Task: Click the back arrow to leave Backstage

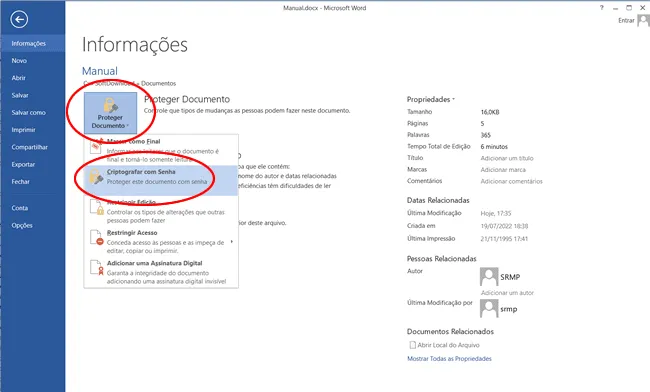Action: point(19,19)
